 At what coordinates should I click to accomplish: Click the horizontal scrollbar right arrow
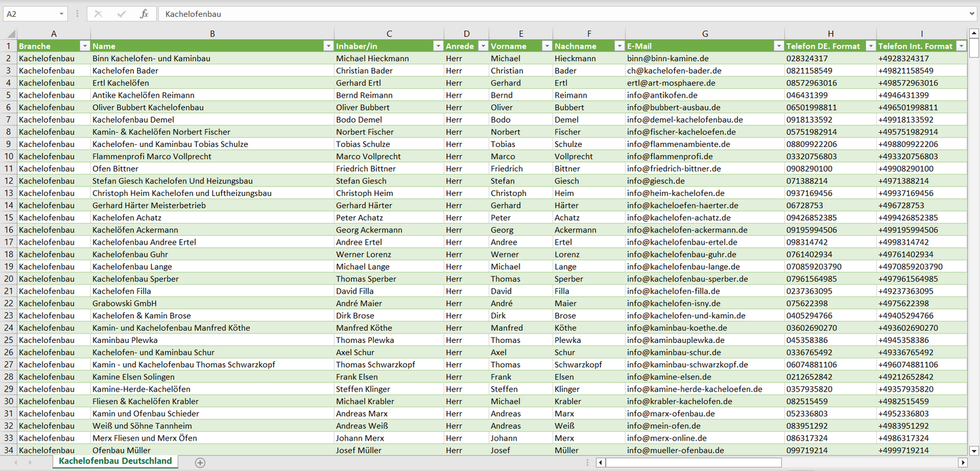click(962, 462)
